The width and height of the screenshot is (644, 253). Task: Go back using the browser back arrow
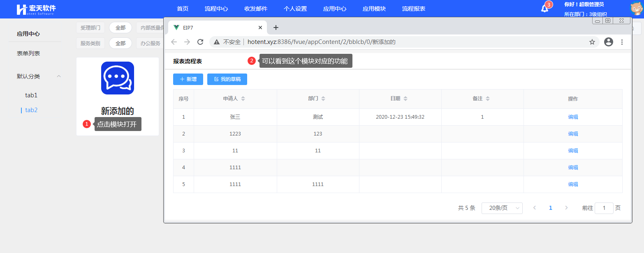[174, 42]
